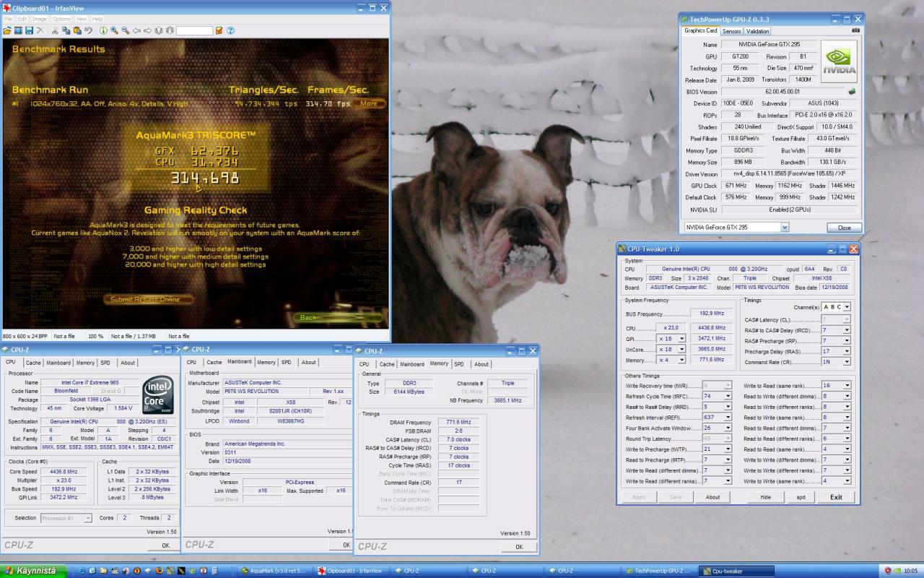This screenshot has width=924, height=578.
Task: Open the About tab in the Mainboard CPU-Z window
Action: tap(309, 362)
